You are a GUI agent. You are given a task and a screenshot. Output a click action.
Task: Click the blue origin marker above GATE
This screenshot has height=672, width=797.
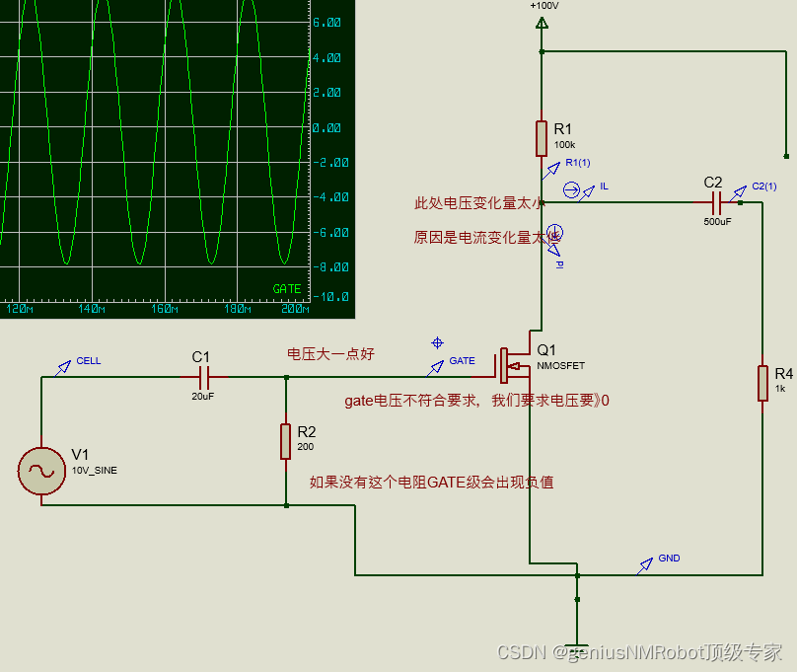[x=437, y=343]
